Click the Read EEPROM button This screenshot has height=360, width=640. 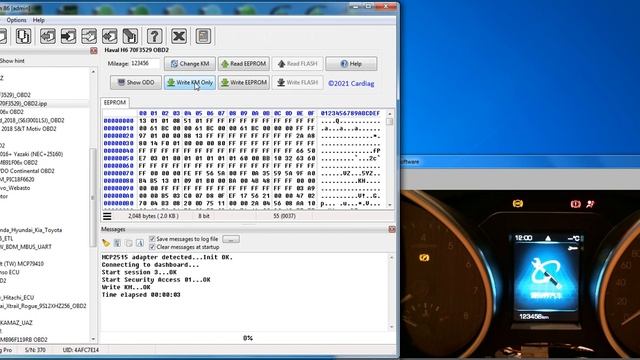point(244,64)
